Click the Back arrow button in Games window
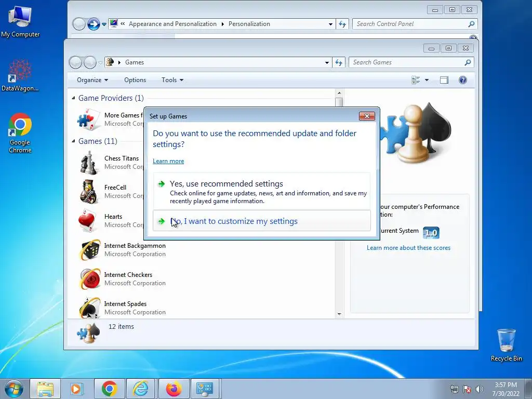Viewport: 532px width, 399px height. tap(75, 62)
